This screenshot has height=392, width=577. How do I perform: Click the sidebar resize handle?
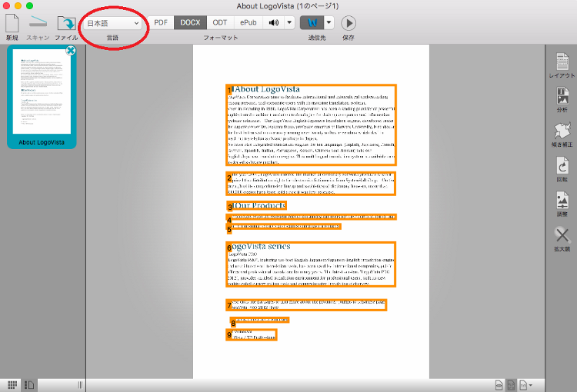pyautogui.click(x=80, y=385)
